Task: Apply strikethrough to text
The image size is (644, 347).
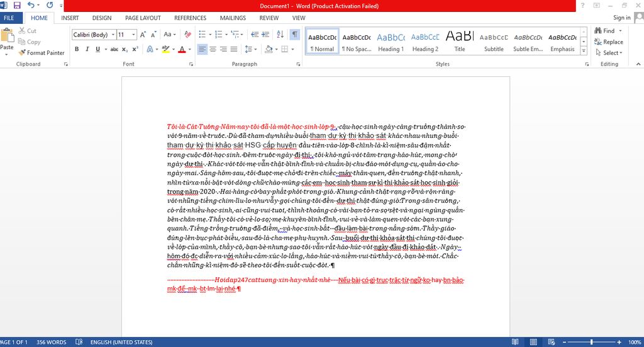Action: tap(114, 49)
